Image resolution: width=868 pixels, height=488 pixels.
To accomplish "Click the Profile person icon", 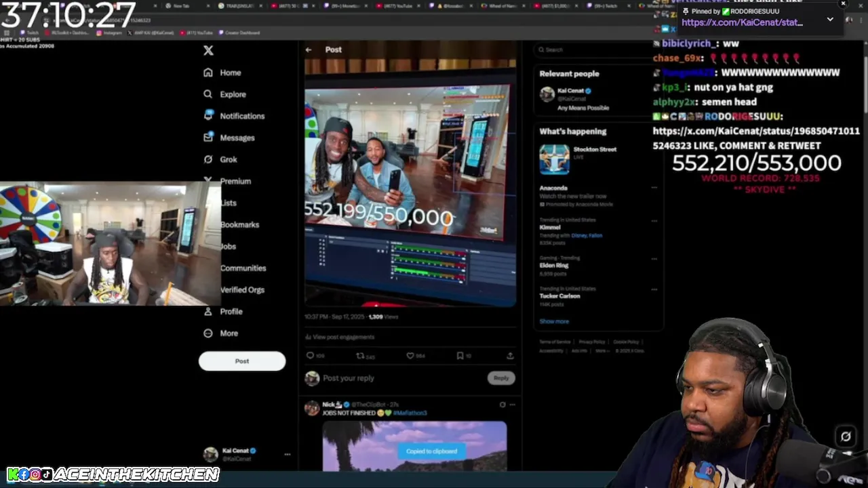I will (208, 311).
